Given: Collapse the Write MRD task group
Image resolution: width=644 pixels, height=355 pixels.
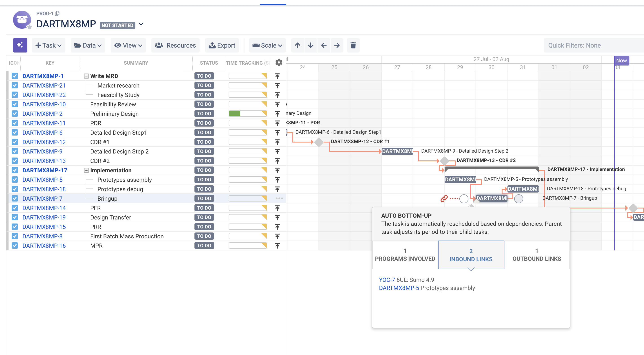Looking at the screenshot, I should coord(86,76).
